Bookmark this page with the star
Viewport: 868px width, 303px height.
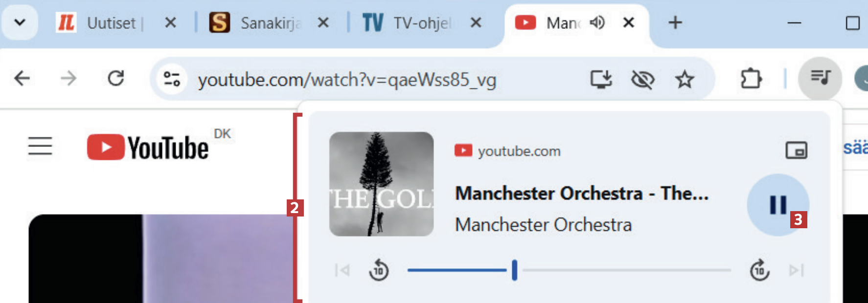[685, 79]
